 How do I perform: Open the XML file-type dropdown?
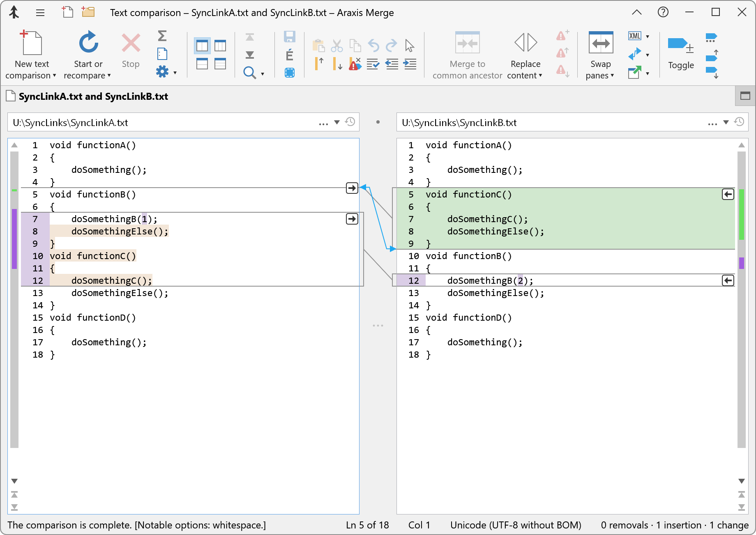coord(647,36)
